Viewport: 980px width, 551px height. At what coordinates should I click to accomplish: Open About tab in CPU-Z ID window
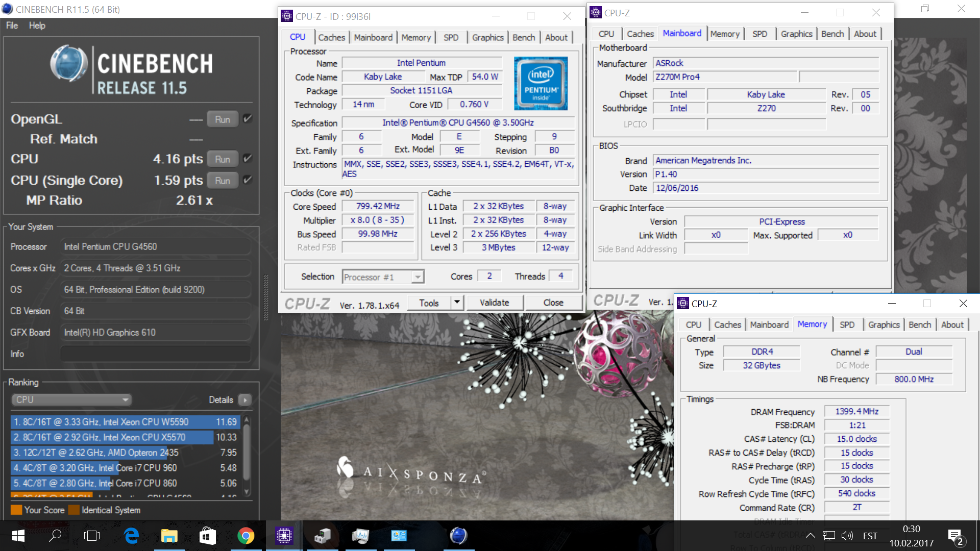tap(556, 37)
